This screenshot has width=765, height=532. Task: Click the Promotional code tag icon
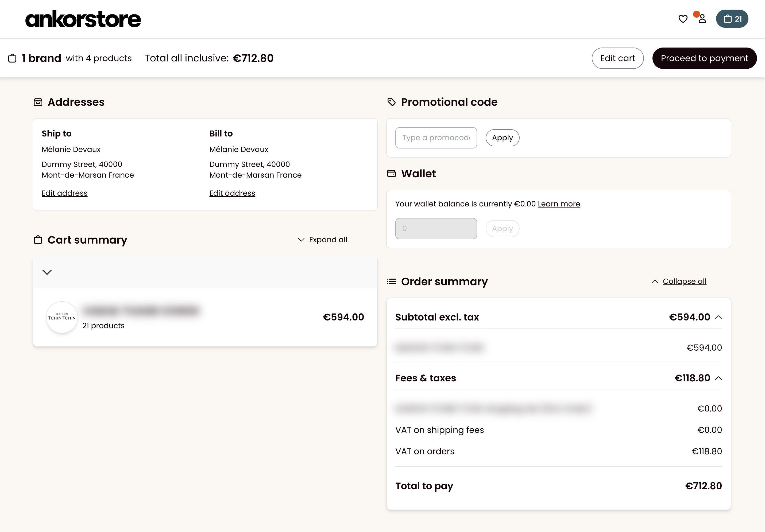pos(392,102)
